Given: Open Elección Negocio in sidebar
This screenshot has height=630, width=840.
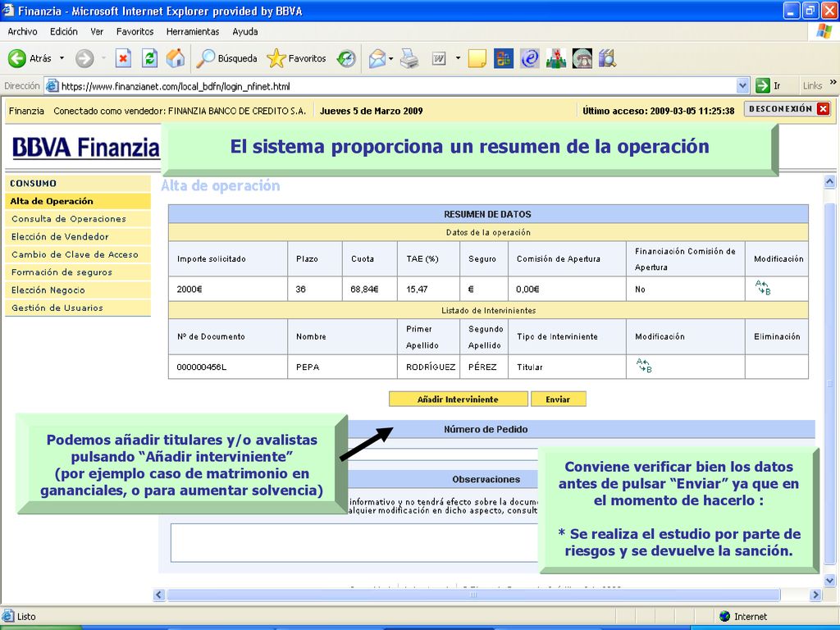Looking at the screenshot, I should pos(78,290).
